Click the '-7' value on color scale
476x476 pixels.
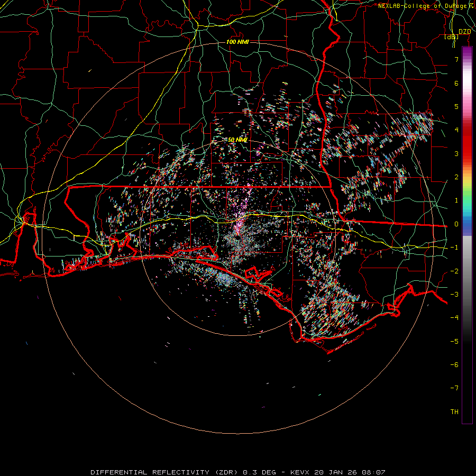click(x=454, y=388)
